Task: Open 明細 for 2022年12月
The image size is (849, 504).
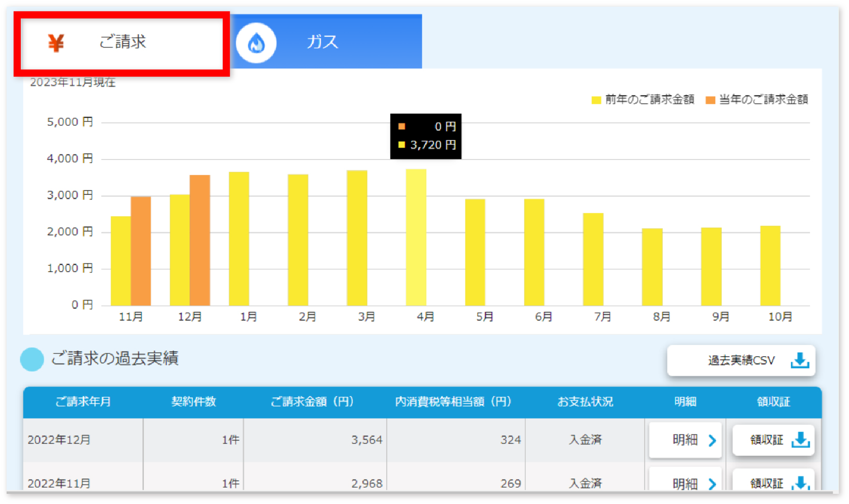Action: (x=685, y=440)
